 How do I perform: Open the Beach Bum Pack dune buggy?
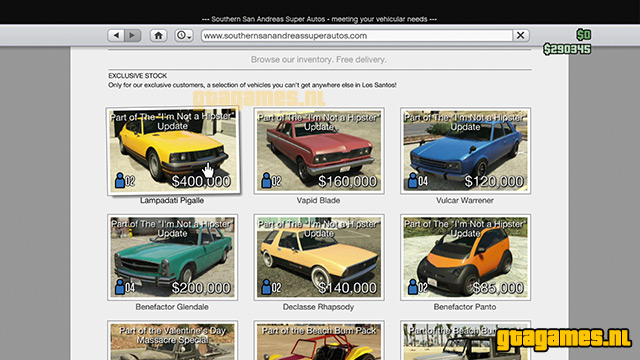pos(319,340)
